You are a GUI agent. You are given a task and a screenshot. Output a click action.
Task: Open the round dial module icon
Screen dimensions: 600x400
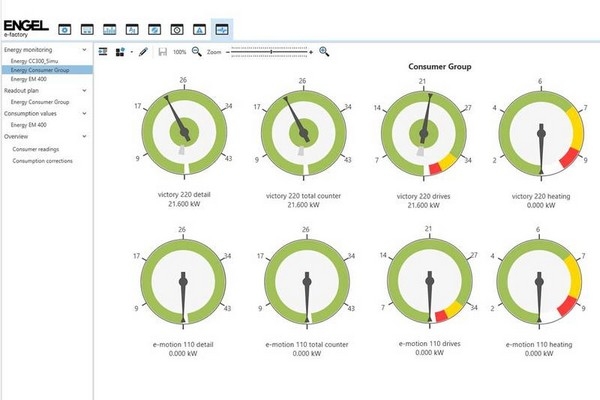177,29
